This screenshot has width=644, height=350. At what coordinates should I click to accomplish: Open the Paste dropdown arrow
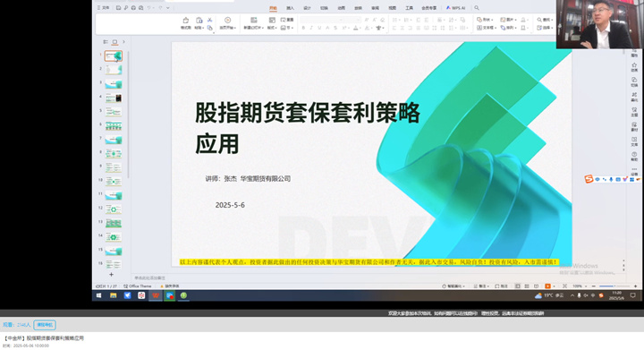(x=203, y=28)
